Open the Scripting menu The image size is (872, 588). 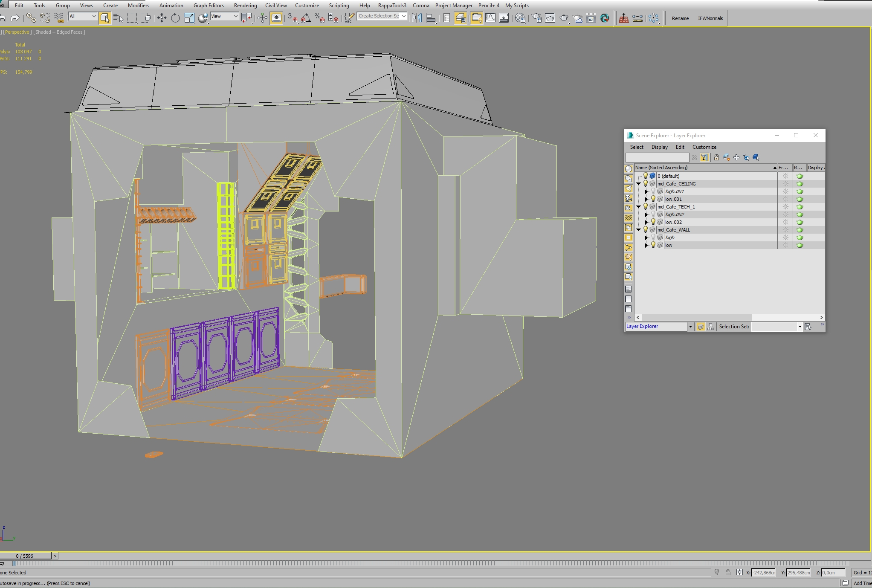[x=339, y=6]
